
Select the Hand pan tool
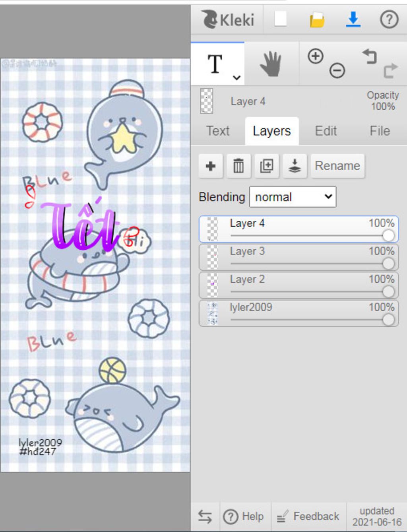click(x=271, y=64)
